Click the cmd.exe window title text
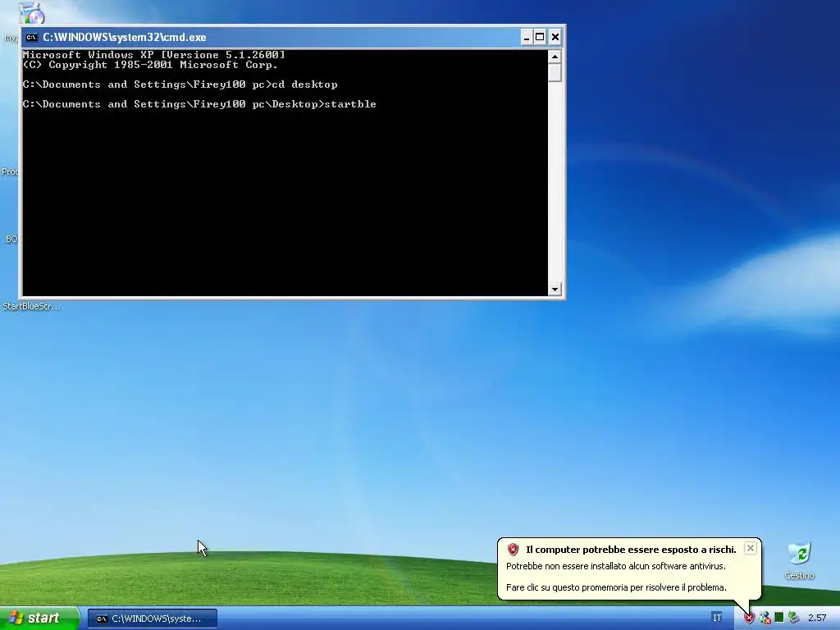The image size is (840, 630). click(125, 38)
